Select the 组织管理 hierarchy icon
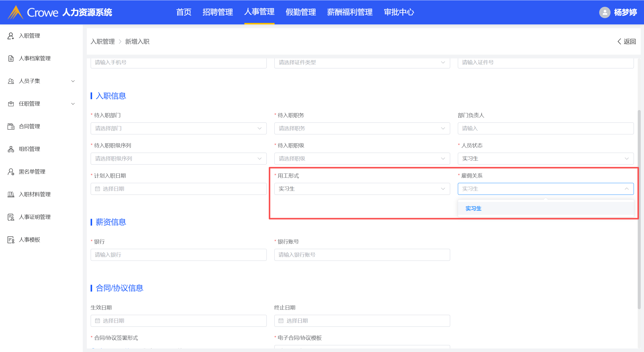 tap(11, 149)
